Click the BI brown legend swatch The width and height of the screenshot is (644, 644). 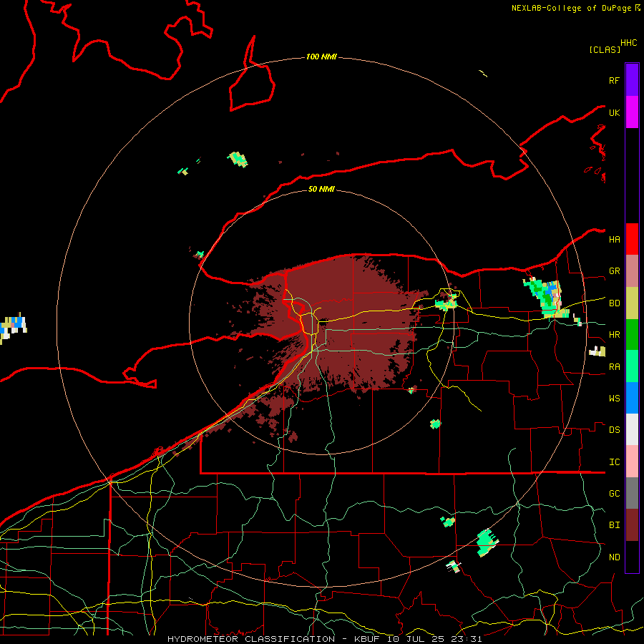pyautogui.click(x=632, y=525)
